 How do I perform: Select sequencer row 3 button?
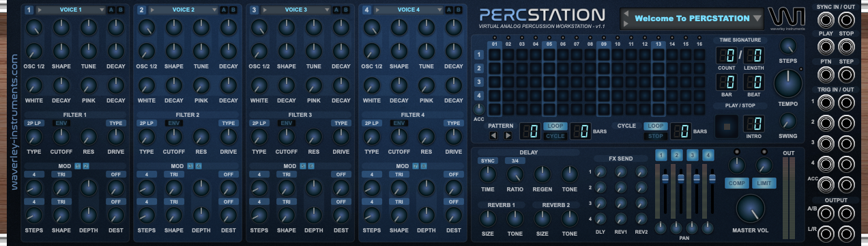(x=479, y=82)
